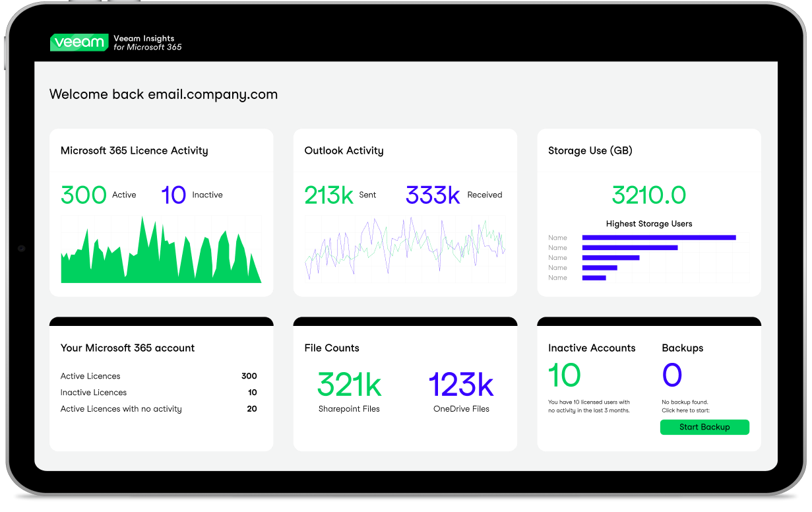
Task: Click the 3210.0 storage value
Action: pyautogui.click(x=649, y=195)
